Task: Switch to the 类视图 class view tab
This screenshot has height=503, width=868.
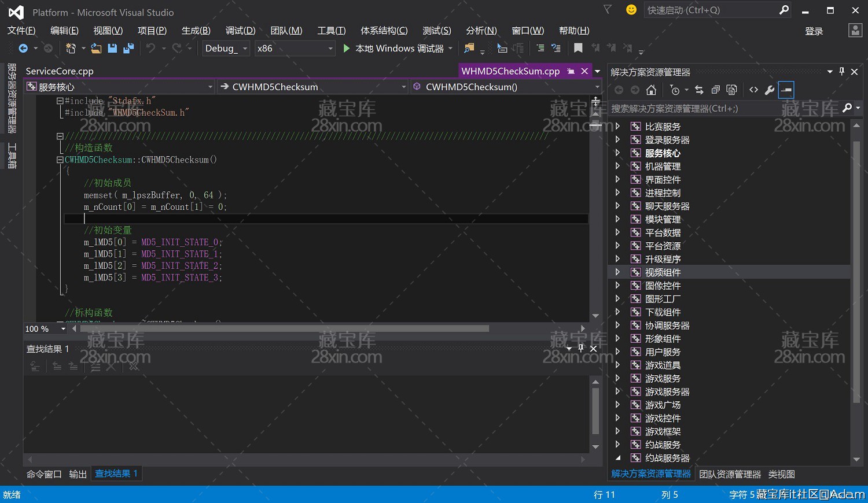Action: 781,474
